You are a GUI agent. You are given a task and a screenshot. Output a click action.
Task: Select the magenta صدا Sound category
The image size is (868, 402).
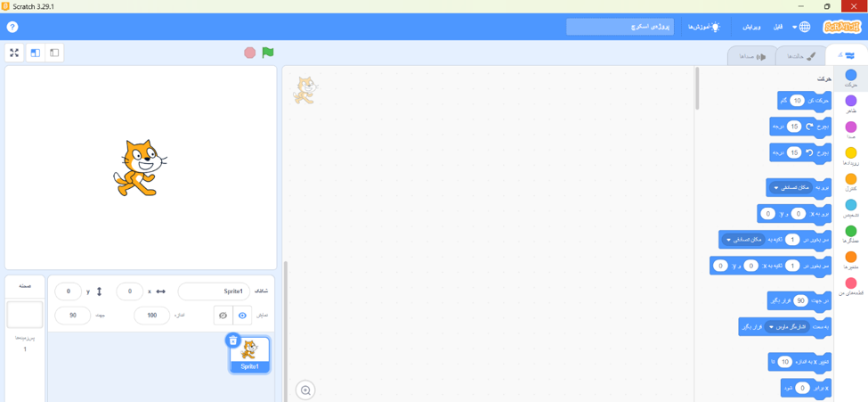tap(851, 130)
